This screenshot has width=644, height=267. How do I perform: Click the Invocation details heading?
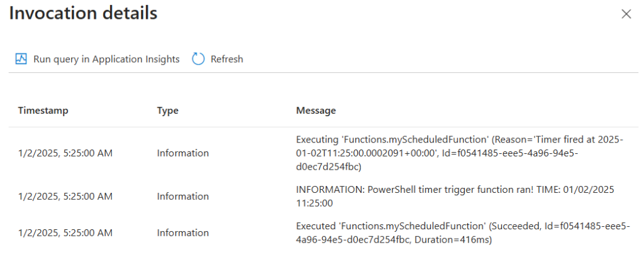point(84,13)
